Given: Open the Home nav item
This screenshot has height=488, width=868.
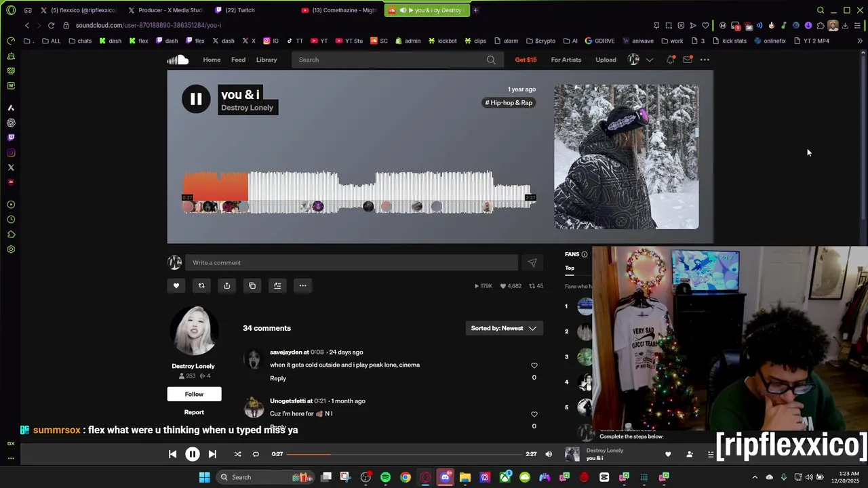Looking at the screenshot, I should coord(212,60).
